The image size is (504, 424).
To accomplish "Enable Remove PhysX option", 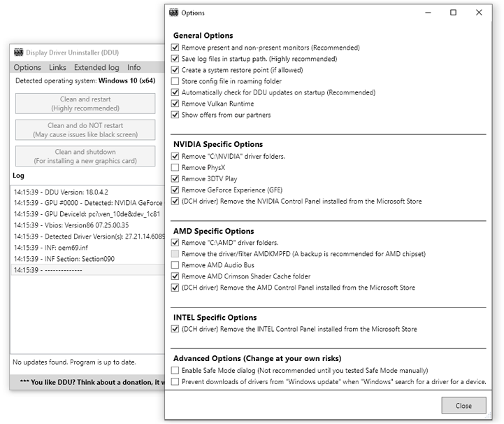I will tap(175, 168).
